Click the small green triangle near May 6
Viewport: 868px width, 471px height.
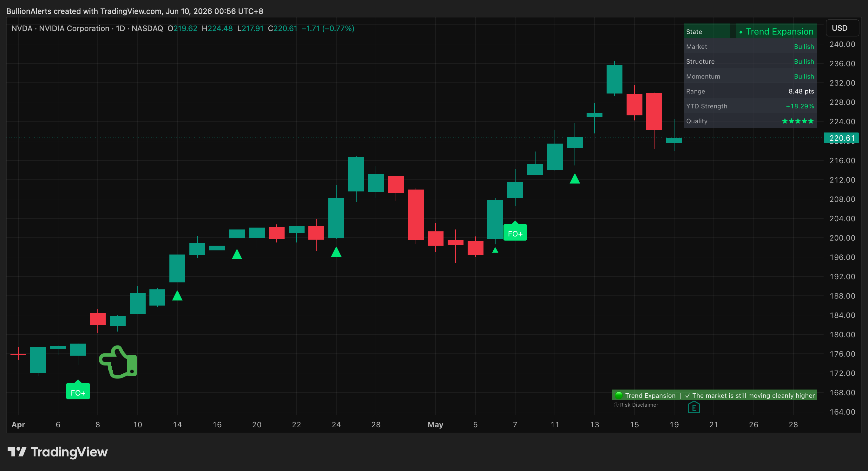point(495,250)
